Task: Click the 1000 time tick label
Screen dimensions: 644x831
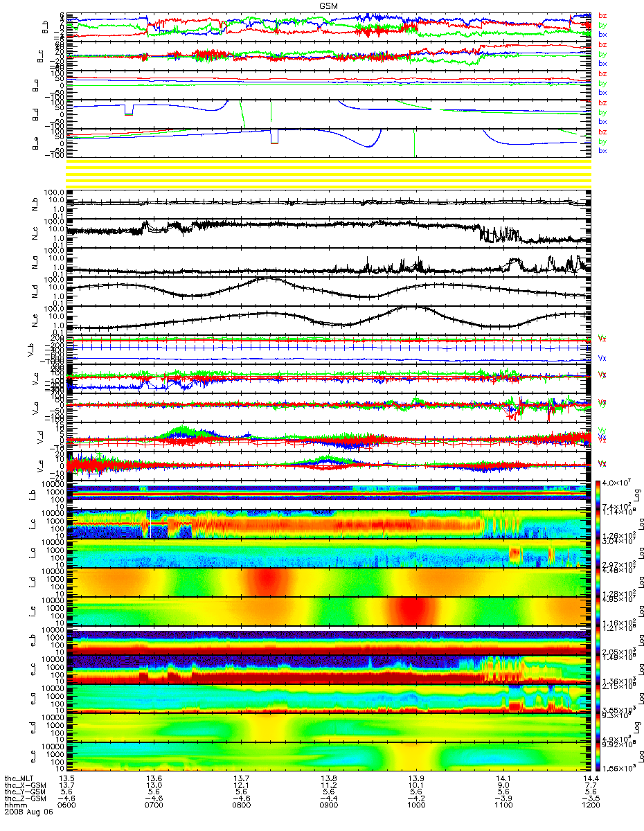Action: (x=415, y=804)
